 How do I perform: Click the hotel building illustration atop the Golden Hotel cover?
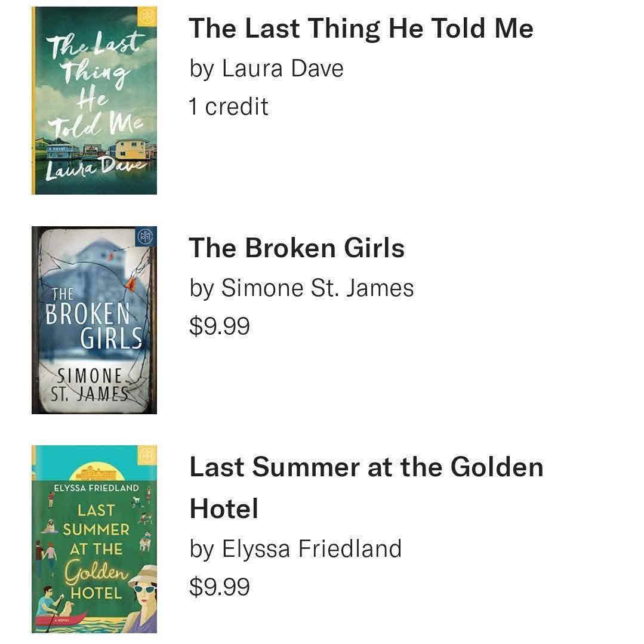(x=95, y=473)
